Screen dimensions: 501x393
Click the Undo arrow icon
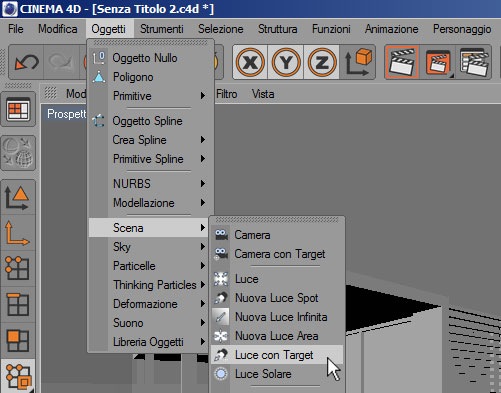coord(26,62)
